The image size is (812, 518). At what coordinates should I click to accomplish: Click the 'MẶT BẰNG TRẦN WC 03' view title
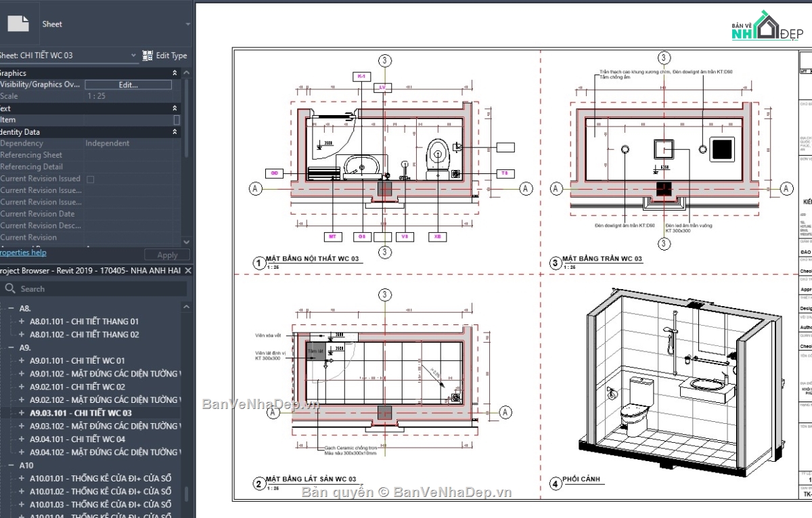[x=602, y=259]
